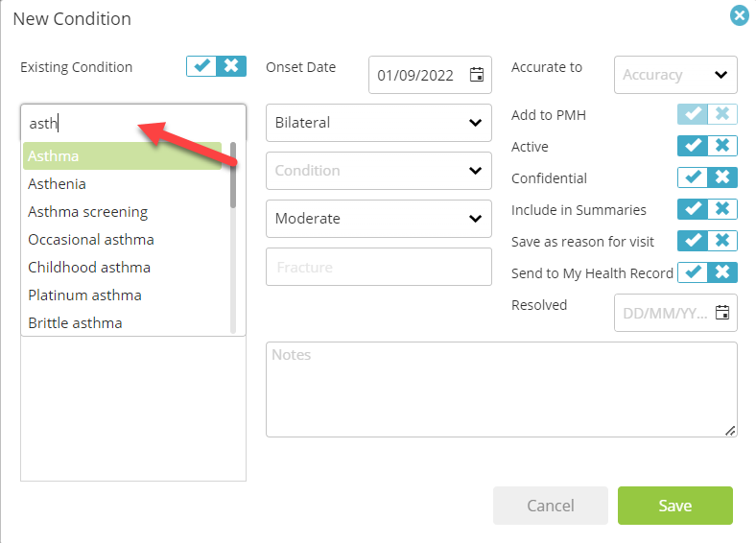Select Asthma from suggestion list
The width and height of the screenshot is (756, 543).
click(x=123, y=155)
